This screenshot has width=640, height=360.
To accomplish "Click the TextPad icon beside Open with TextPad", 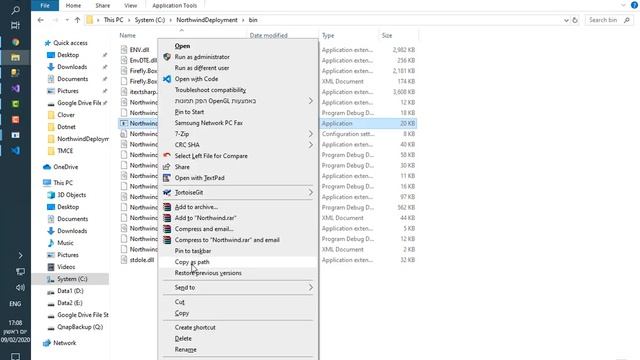I will tap(167, 178).
